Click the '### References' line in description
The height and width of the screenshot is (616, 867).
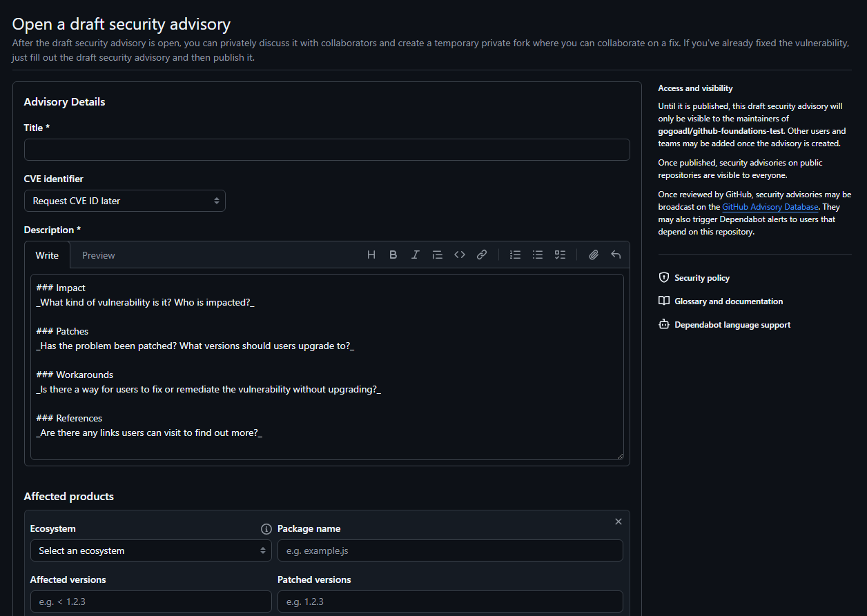(x=69, y=418)
